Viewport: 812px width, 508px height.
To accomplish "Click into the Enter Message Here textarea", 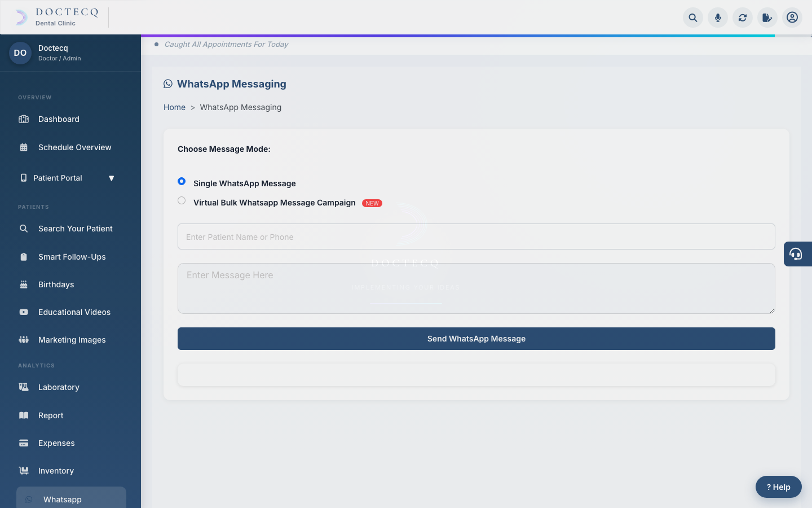I will pos(476,288).
